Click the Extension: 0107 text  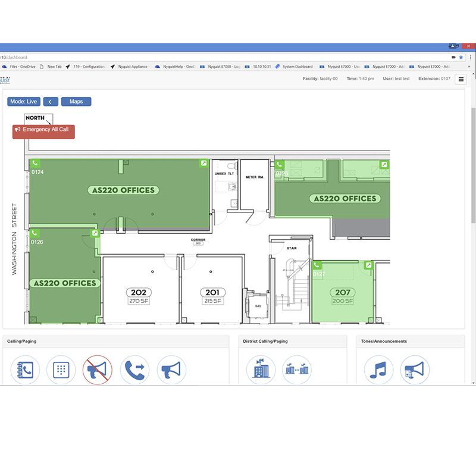(434, 79)
